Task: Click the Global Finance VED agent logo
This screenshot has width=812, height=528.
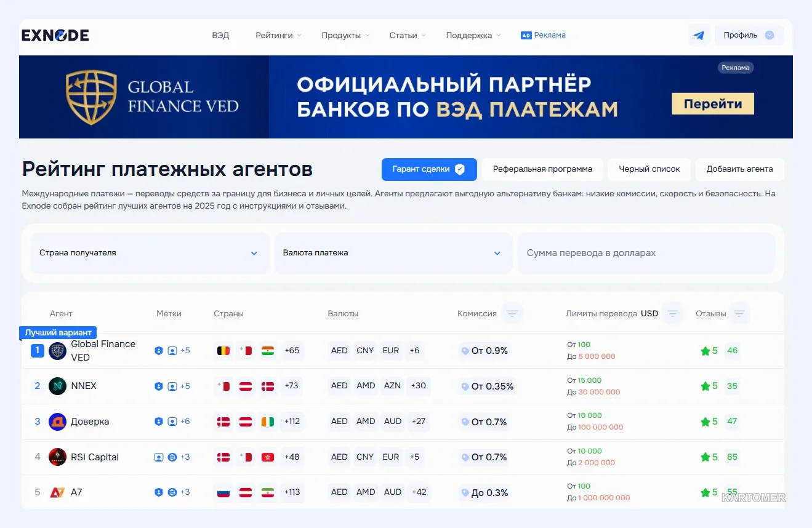Action: [x=57, y=351]
